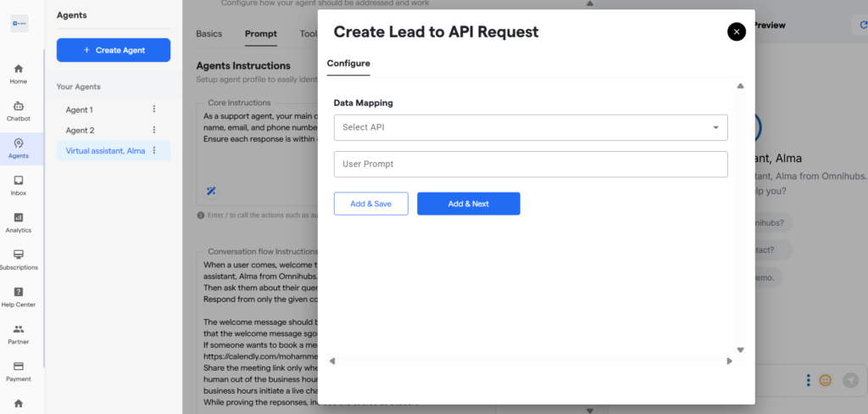The width and height of the screenshot is (868, 414).
Task: Close the Create Lead to API Request dialog
Action: click(x=737, y=31)
